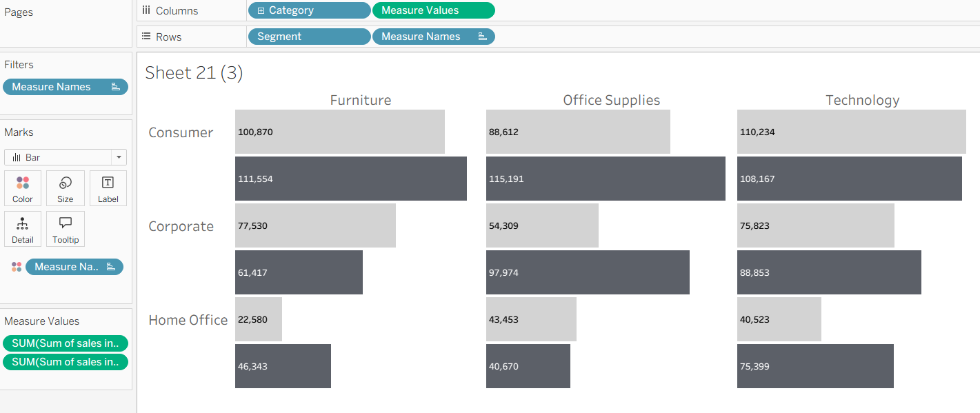
Task: Click the Technology column header
Action: [863, 100]
